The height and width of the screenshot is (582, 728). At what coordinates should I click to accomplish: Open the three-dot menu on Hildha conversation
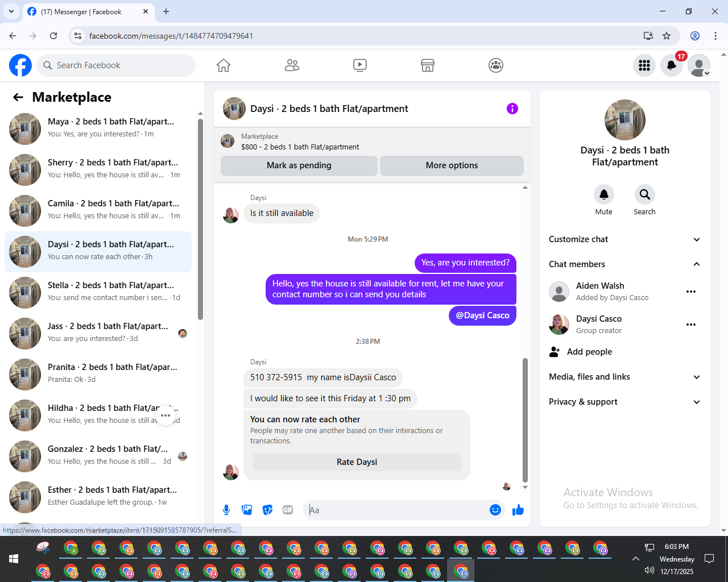click(166, 415)
